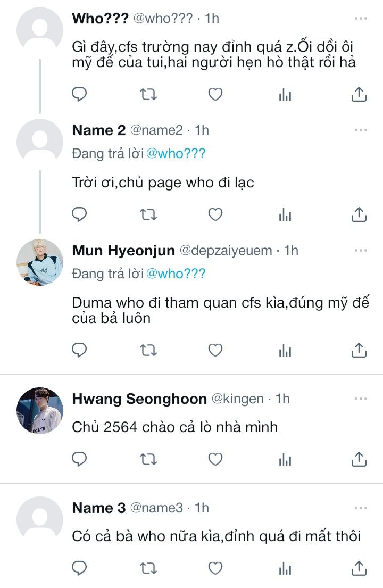This screenshot has height=588, width=383.
Task: View analytics of Name 2's tweet
Action: pos(285,214)
